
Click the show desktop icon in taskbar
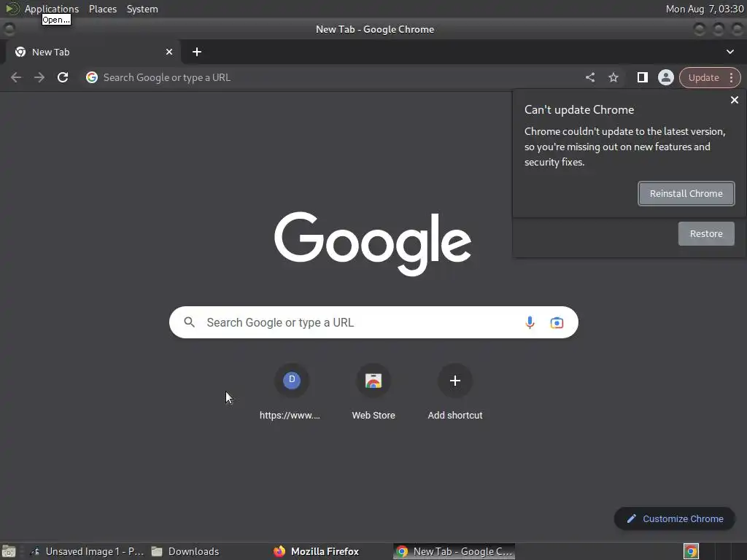9,552
